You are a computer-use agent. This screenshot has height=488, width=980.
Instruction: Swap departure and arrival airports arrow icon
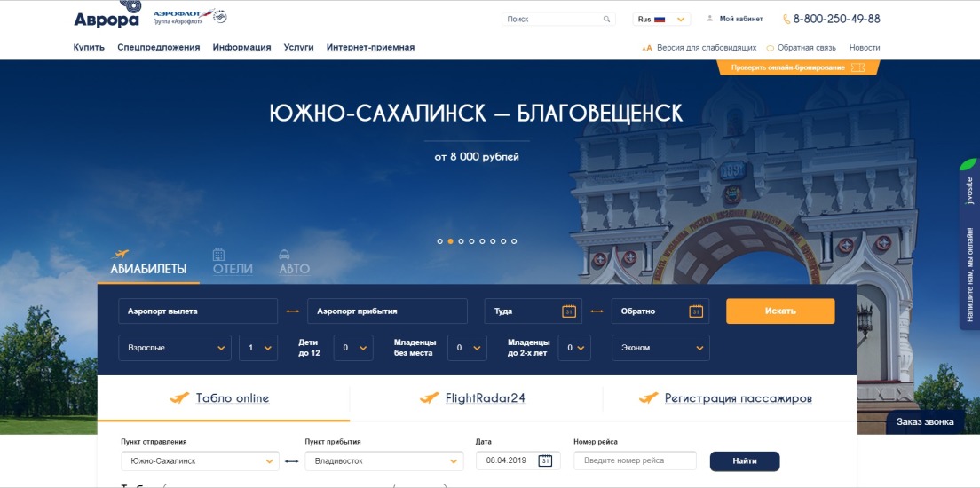coord(293,311)
